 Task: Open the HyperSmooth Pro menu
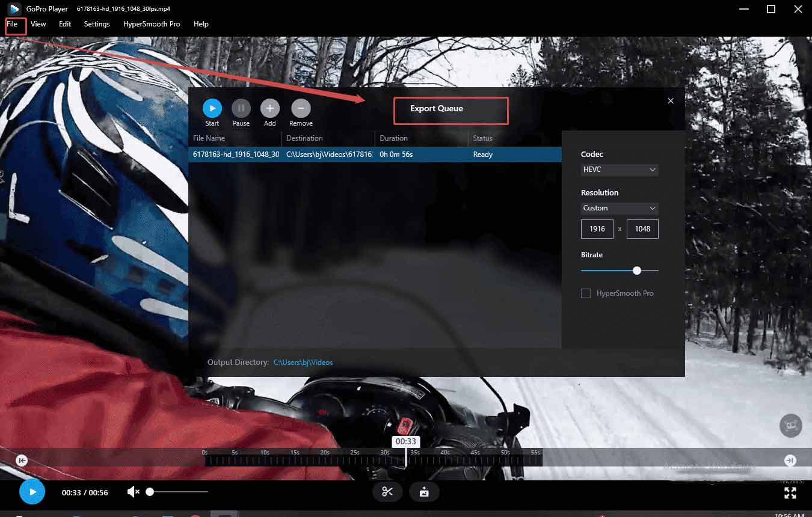pyautogui.click(x=151, y=24)
